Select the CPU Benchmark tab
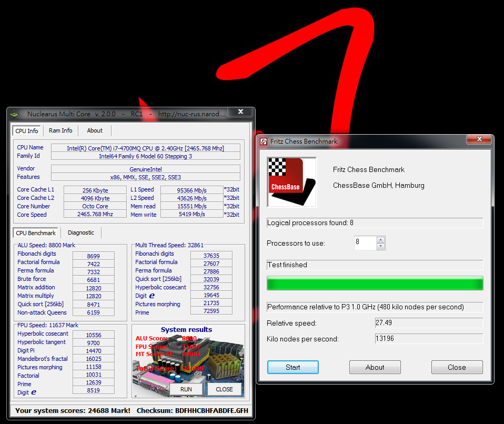The height and width of the screenshot is (424, 504). (x=36, y=233)
